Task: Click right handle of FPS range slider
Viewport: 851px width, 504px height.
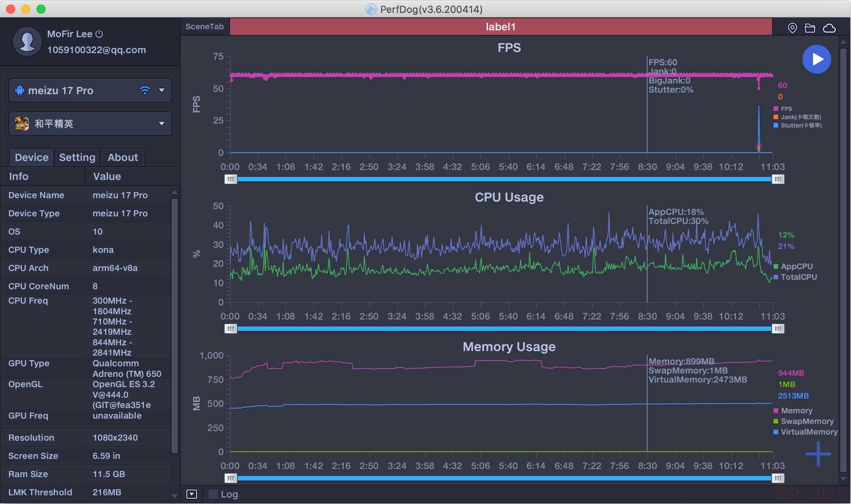Action: click(x=778, y=179)
